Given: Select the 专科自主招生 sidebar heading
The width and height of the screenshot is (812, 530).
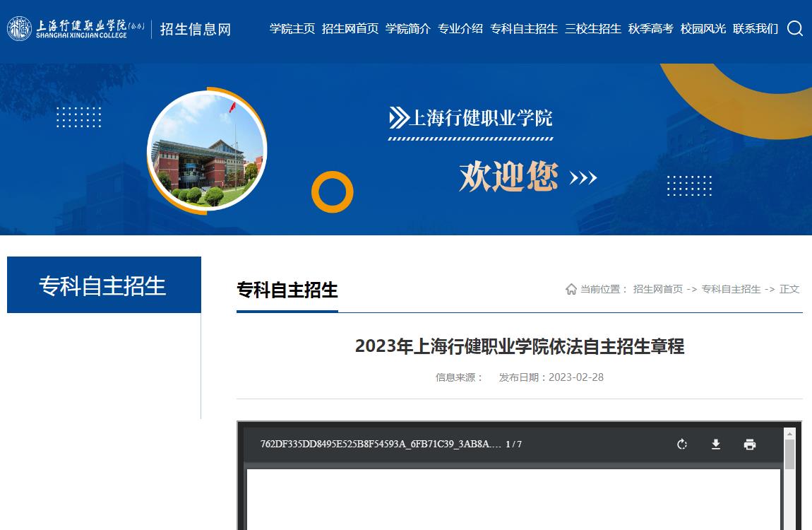Looking at the screenshot, I should tap(104, 285).
